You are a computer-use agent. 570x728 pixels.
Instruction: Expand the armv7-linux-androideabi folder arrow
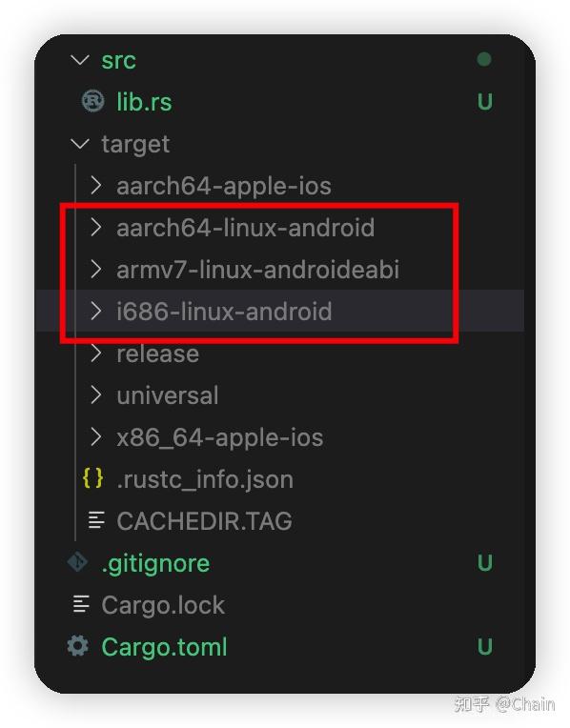(95, 269)
